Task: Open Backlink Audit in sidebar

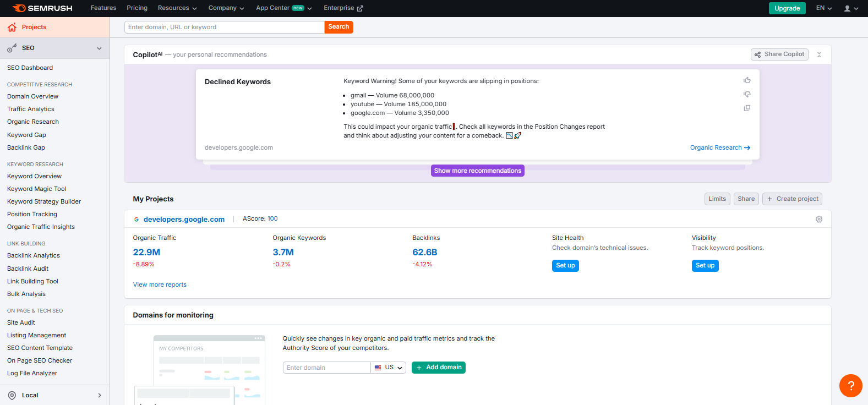Action: tap(28, 269)
